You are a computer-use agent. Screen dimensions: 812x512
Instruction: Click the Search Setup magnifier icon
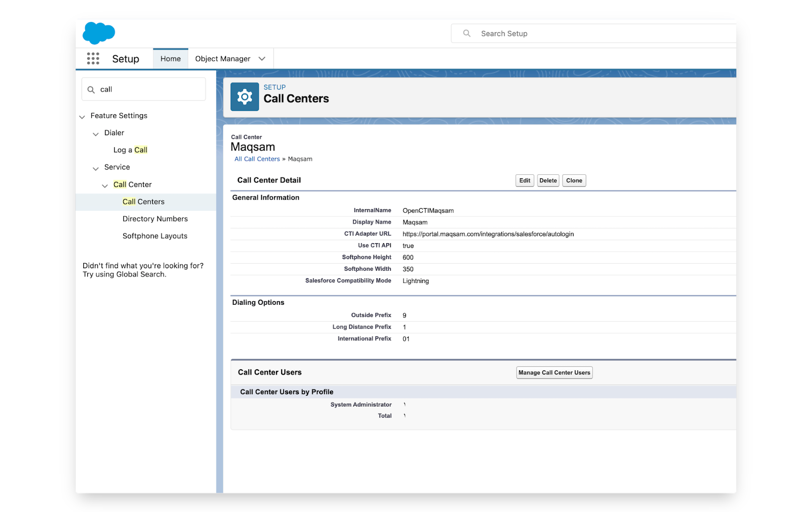(467, 34)
